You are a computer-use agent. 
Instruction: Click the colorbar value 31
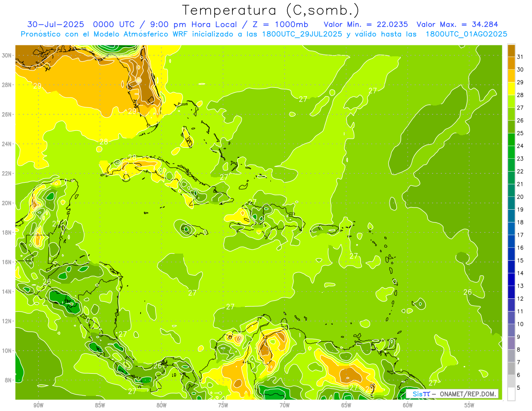tap(520, 56)
